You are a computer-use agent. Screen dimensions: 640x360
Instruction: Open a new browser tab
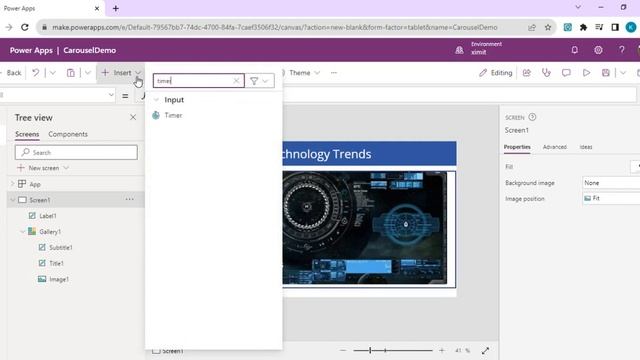116,8
